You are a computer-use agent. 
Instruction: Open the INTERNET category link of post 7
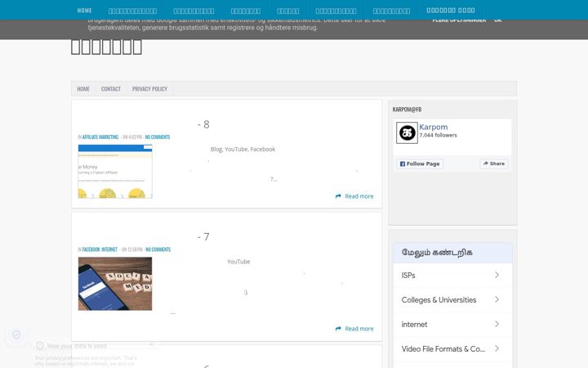[109, 249]
